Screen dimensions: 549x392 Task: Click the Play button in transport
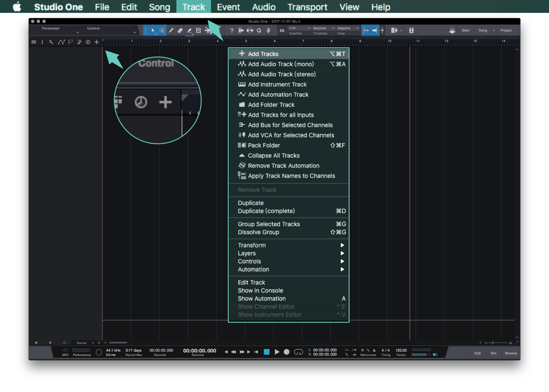tap(277, 352)
